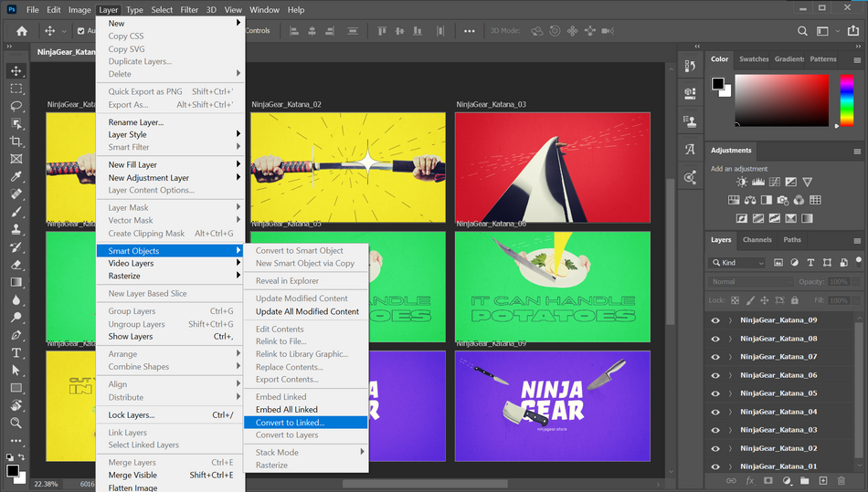The image size is (868, 492).
Task: Hide the NinjaGear_Katana_03 layer
Action: coord(715,430)
